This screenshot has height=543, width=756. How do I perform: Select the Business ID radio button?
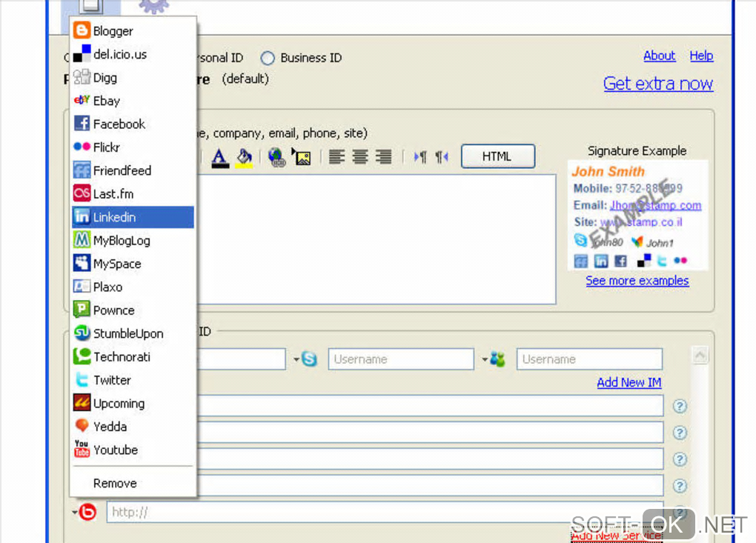268,59
